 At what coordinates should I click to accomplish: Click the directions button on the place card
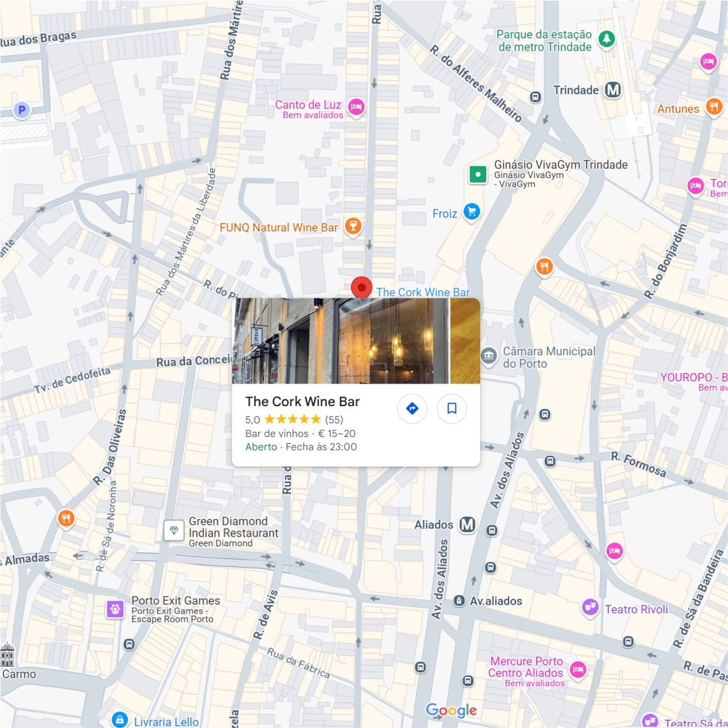[x=412, y=409]
